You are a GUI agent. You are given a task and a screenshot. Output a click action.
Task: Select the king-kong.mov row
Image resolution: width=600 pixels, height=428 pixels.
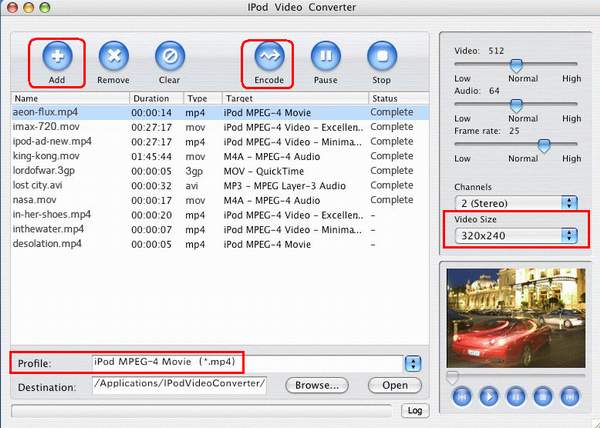pos(220,156)
